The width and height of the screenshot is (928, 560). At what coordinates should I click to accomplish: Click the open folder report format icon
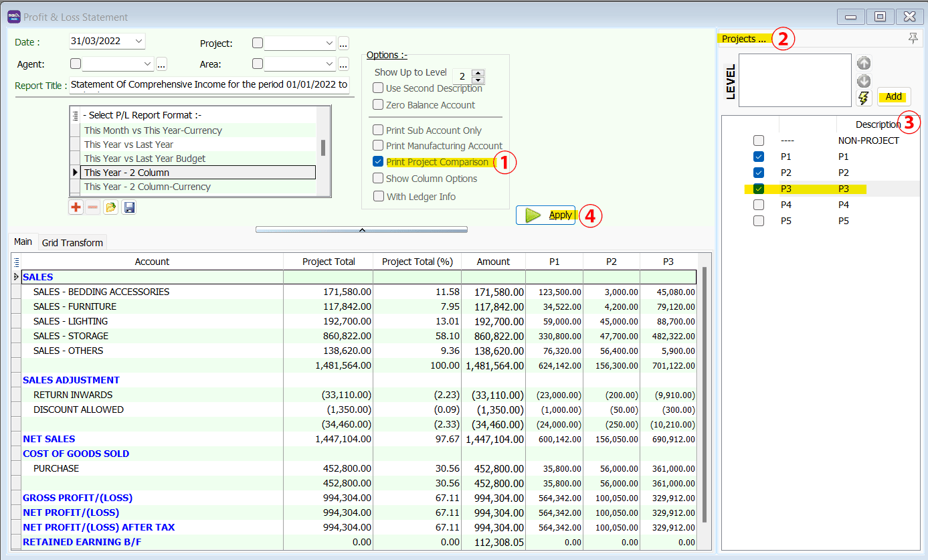[x=110, y=207]
